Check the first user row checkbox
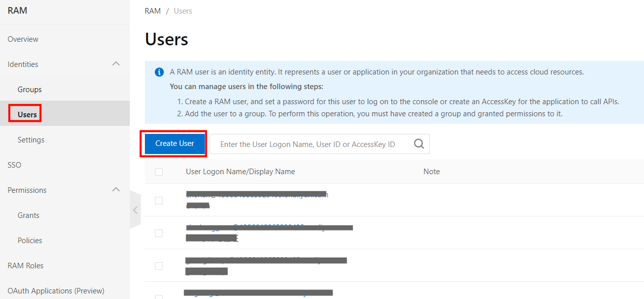The width and height of the screenshot is (644, 299). (159, 200)
